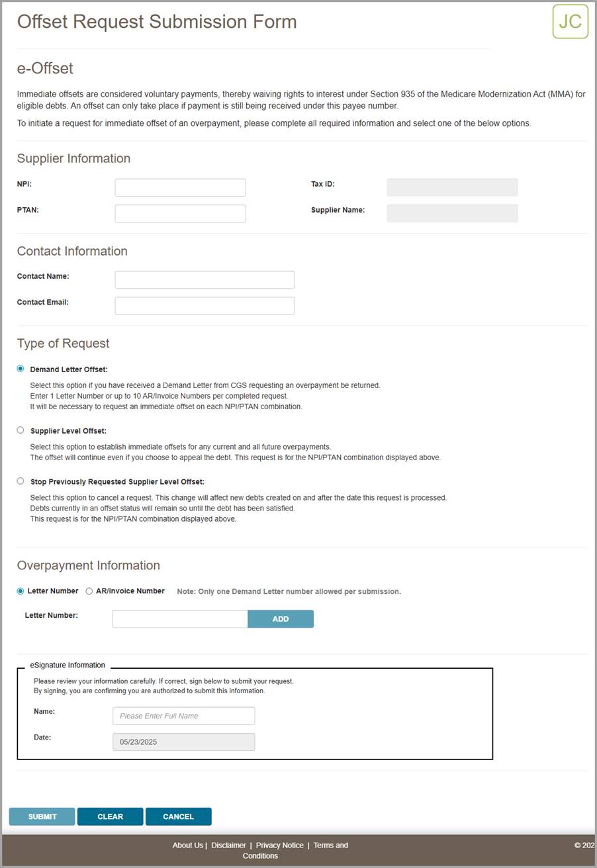This screenshot has width=597, height=868.
Task: Click the ADD button for Letter Number
Action: click(x=280, y=618)
